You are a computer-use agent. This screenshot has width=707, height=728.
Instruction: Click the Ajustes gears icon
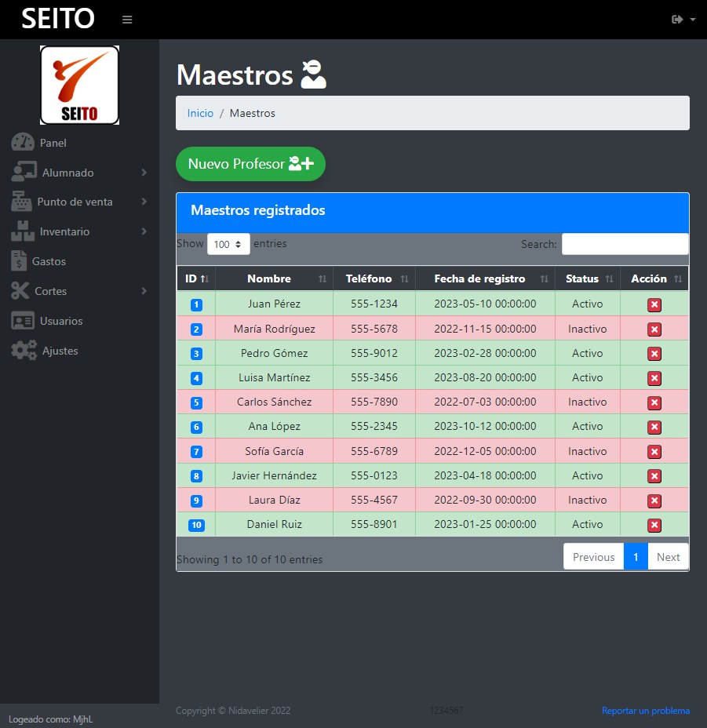click(x=24, y=351)
